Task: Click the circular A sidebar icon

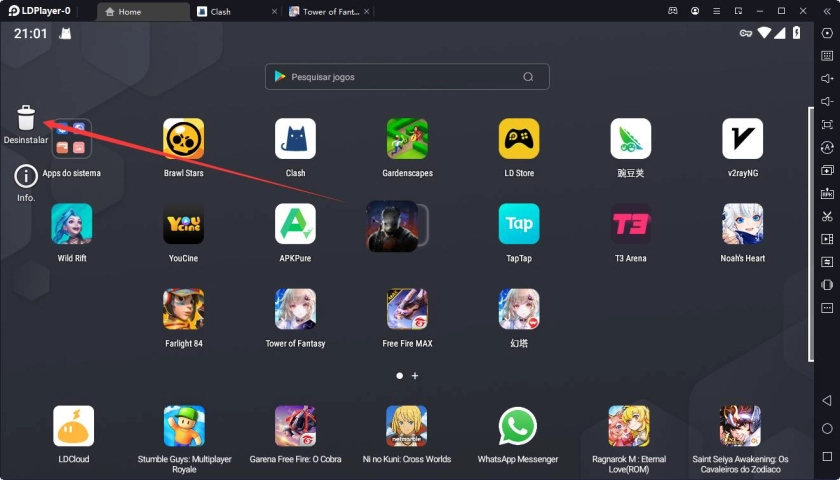Action: coord(827,147)
